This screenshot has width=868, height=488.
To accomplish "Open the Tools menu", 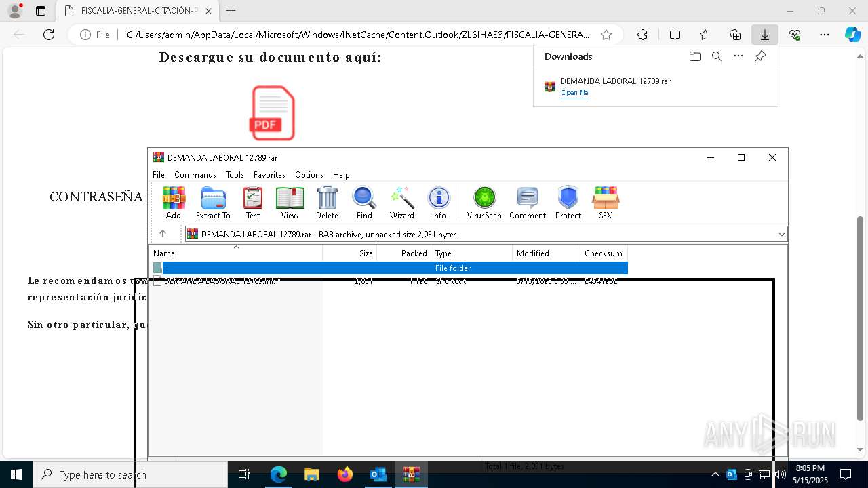I will [235, 174].
